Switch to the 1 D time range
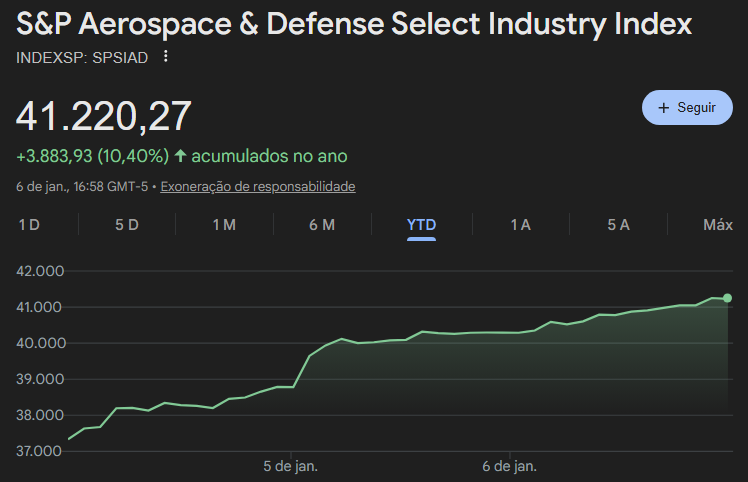Viewport: 748px width, 482px height. 29,225
